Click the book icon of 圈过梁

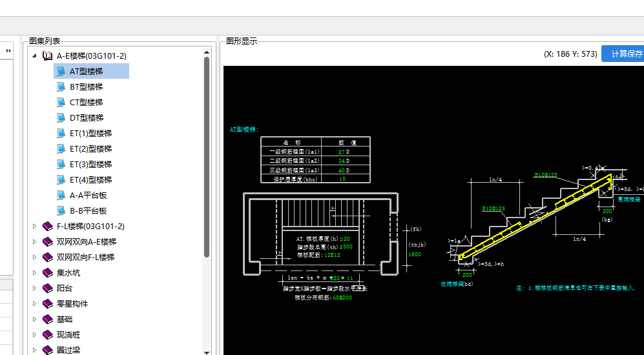point(48,350)
